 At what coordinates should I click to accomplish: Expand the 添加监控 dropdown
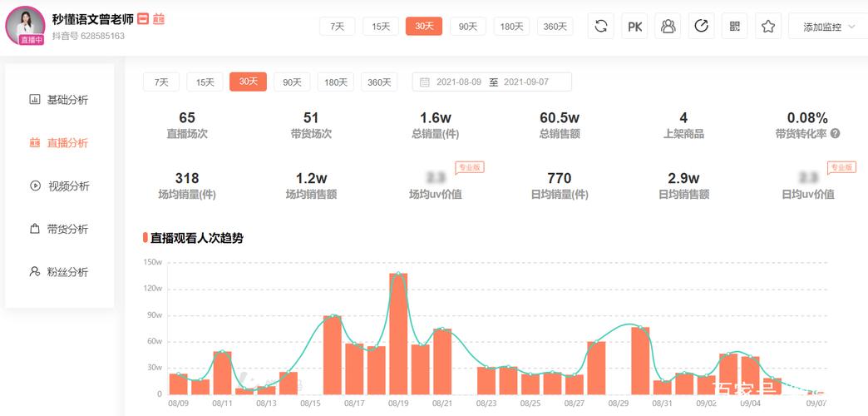point(828,27)
